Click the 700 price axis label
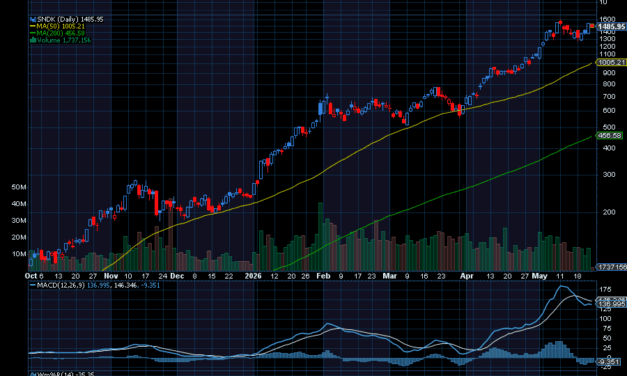The height and width of the screenshot is (376, 627). [x=609, y=97]
